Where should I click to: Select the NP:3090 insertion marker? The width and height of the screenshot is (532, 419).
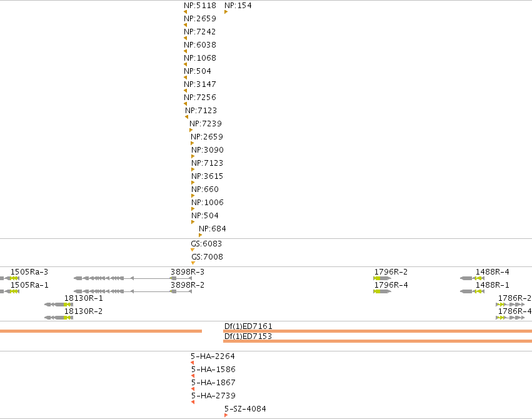tap(193, 156)
